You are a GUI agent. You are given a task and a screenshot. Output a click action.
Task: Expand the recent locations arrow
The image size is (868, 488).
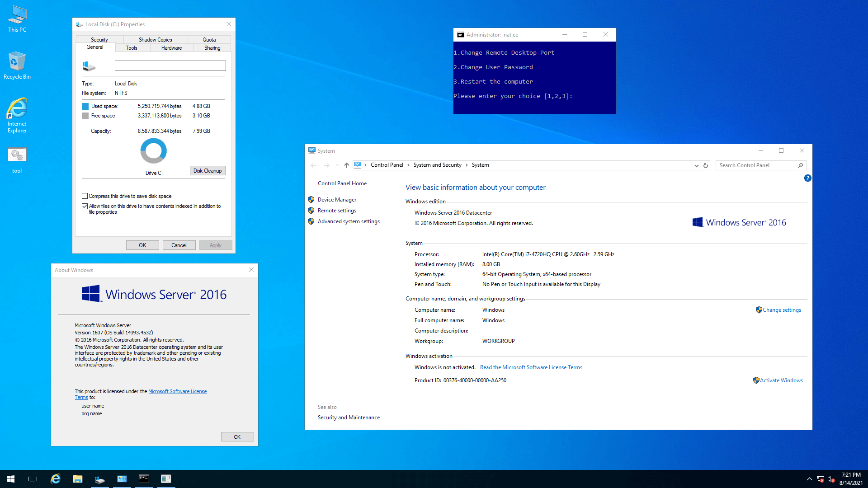337,165
